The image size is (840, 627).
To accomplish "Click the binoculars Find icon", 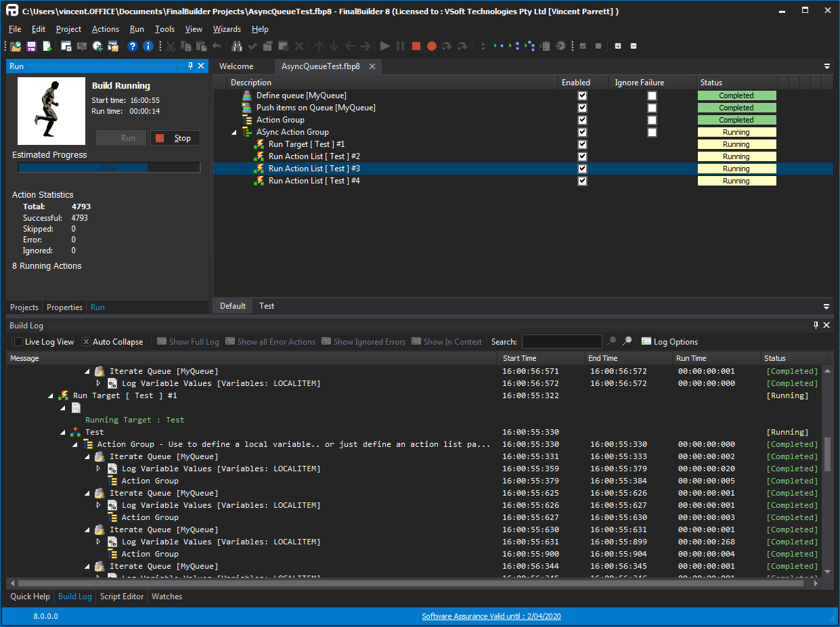I will coord(237,46).
